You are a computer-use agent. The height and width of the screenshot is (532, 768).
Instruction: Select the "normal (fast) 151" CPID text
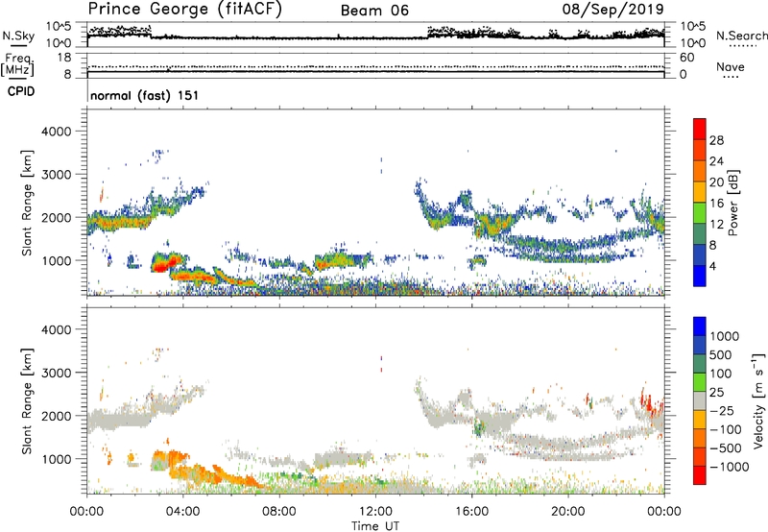145,95
